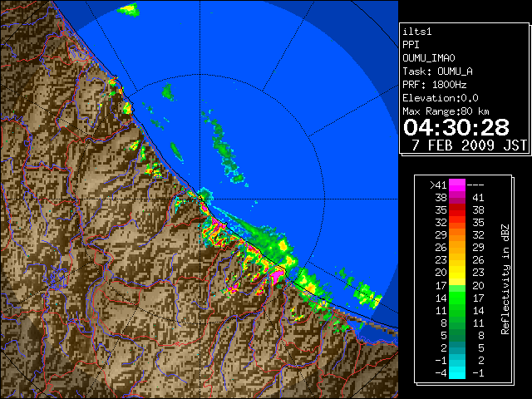The height and width of the screenshot is (399, 532).
Task: Select the 'Task: OUMU_A' line
Action: 438,71
